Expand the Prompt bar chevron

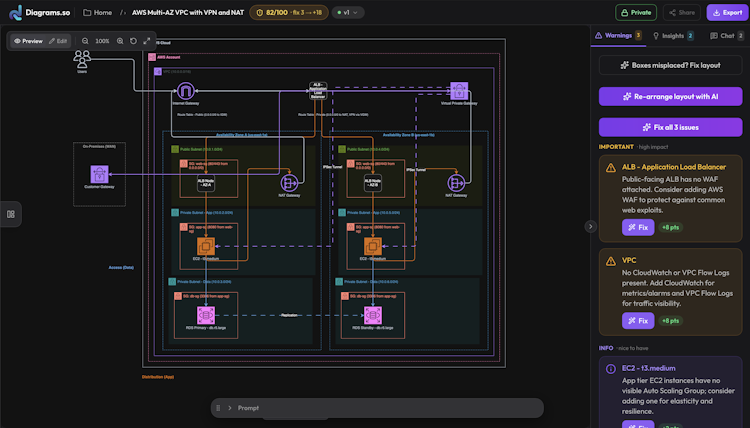coord(230,408)
